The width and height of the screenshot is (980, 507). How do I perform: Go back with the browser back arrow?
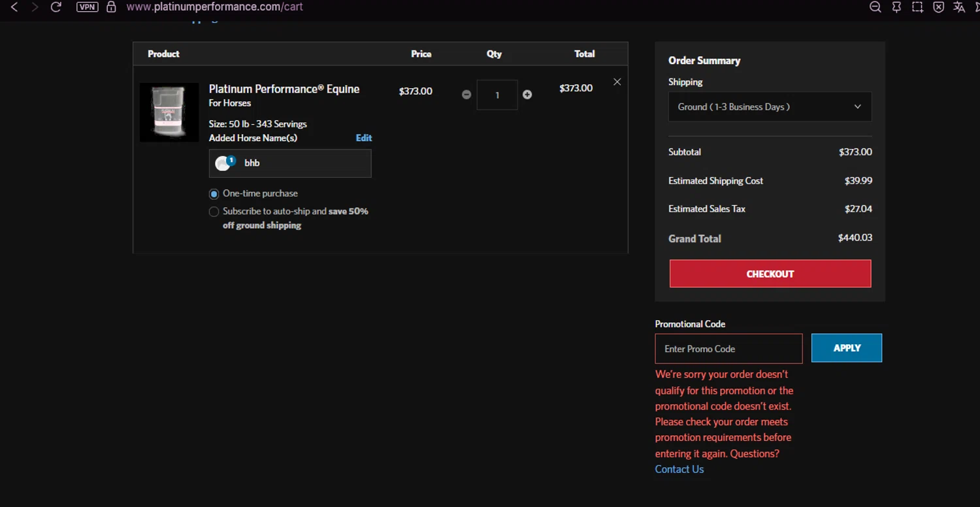pos(14,7)
